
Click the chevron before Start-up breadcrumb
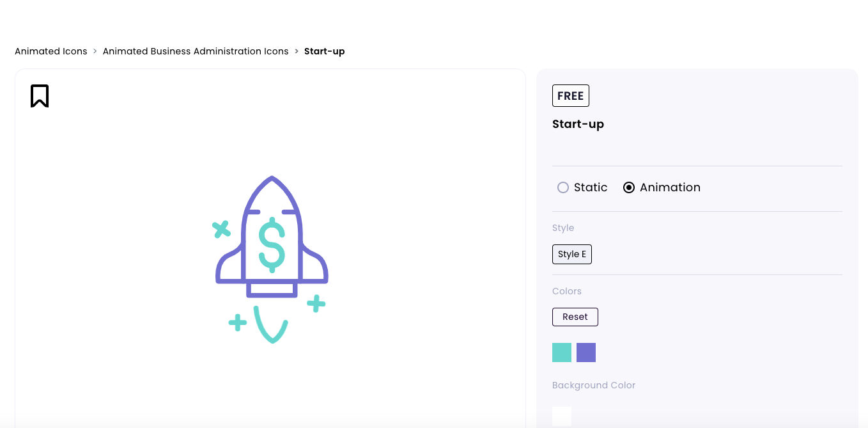point(296,51)
